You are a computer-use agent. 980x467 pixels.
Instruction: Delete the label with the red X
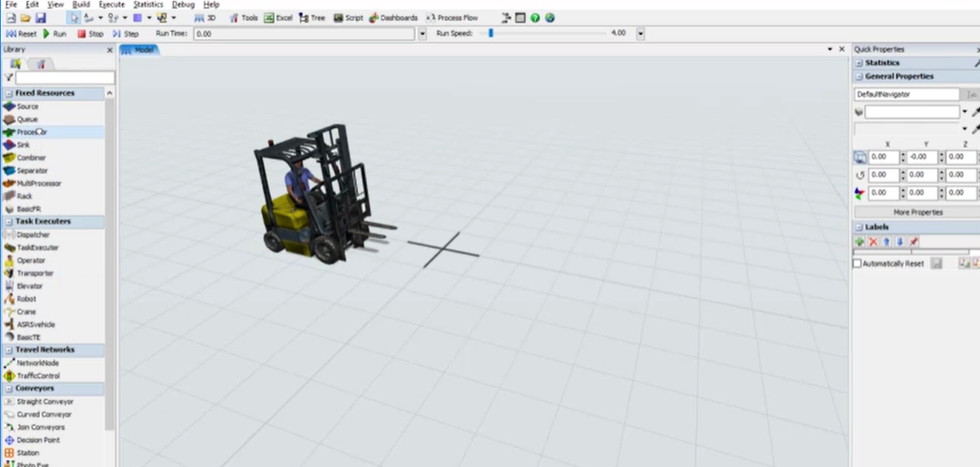(x=873, y=241)
